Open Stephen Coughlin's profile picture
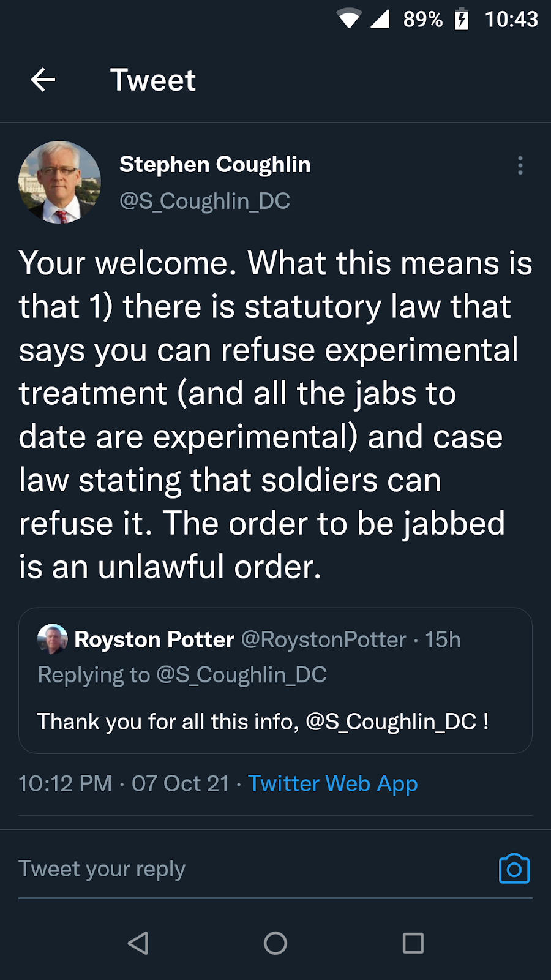 click(59, 182)
